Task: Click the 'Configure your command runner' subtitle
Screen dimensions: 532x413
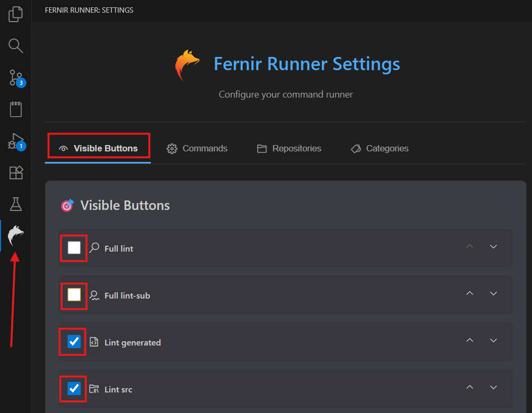Action: (286, 94)
